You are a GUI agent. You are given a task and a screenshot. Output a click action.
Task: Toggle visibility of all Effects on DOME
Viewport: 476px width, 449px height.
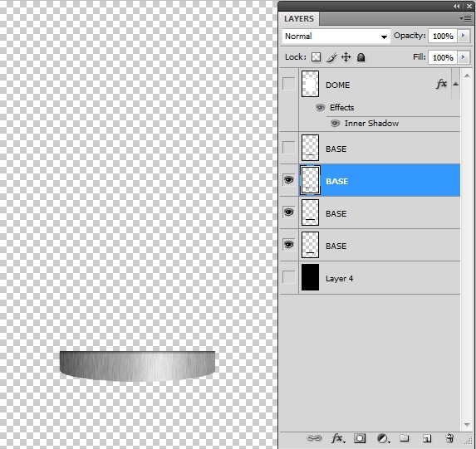(320, 108)
